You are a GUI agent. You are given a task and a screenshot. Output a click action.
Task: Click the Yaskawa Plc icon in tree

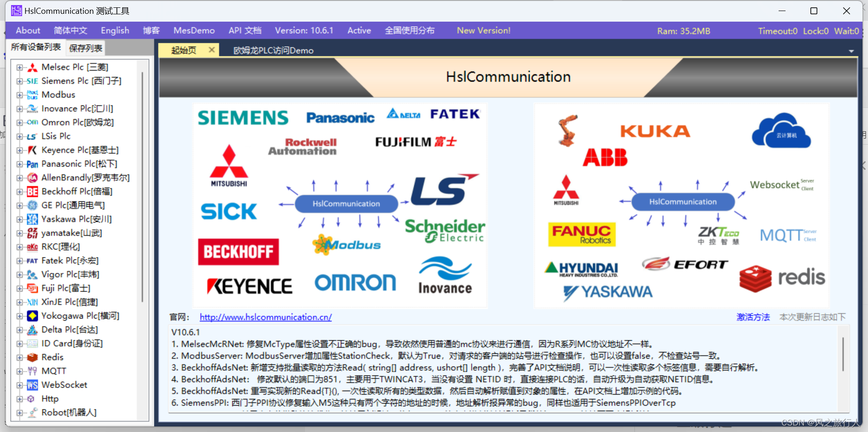click(x=32, y=219)
